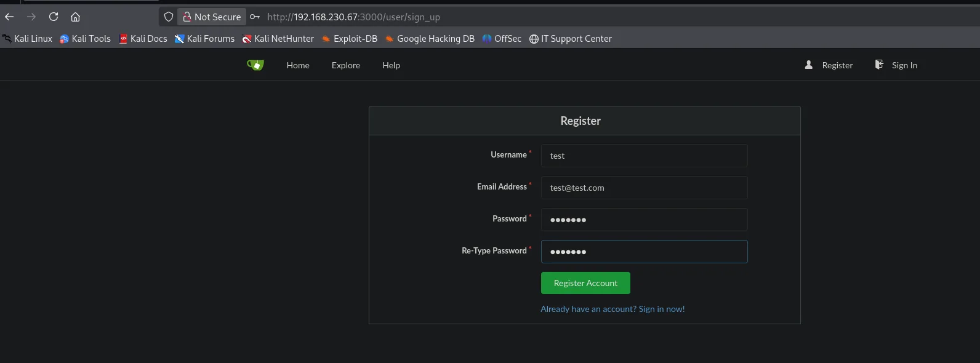The height and width of the screenshot is (363, 980).
Task: Open the Google Hacking DB bookmark
Action: 430,38
